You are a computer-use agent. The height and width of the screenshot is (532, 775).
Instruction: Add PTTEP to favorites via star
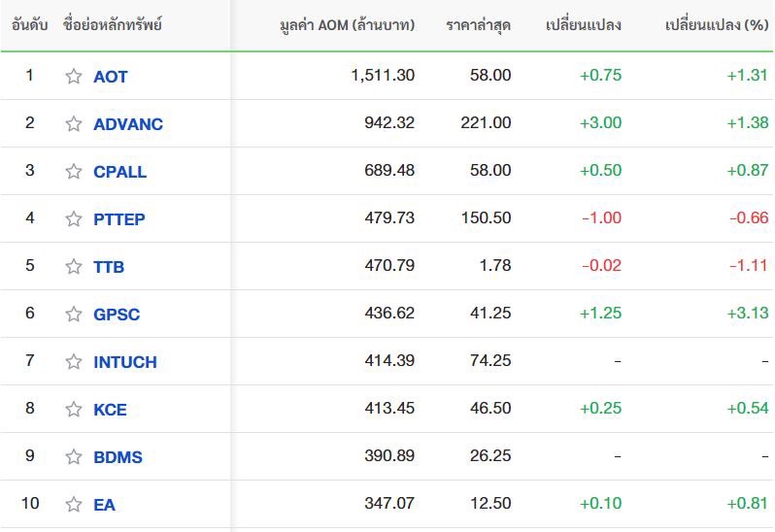tap(74, 218)
